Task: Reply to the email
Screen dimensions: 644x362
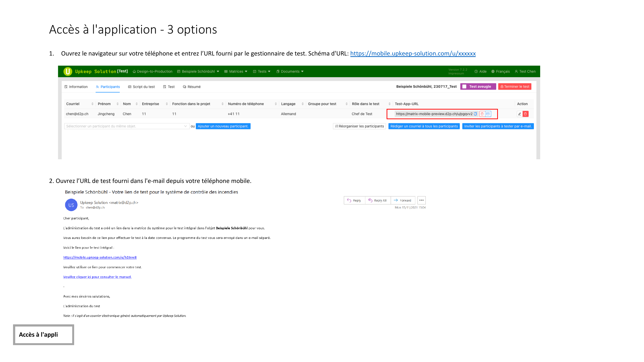Action: pos(354,200)
